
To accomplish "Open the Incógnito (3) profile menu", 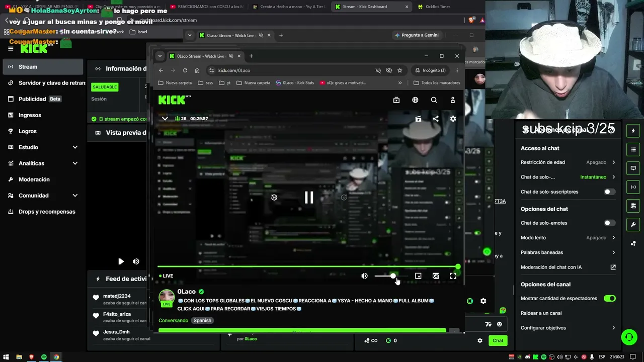I will [431, 70].
